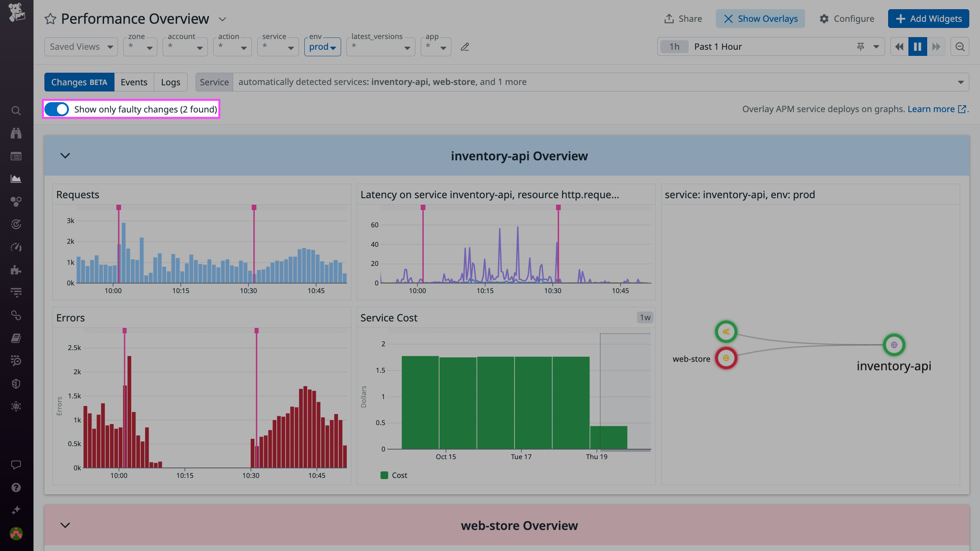Select the Logs tab
Screen dimensions: 980x551
pyautogui.click(x=171, y=82)
